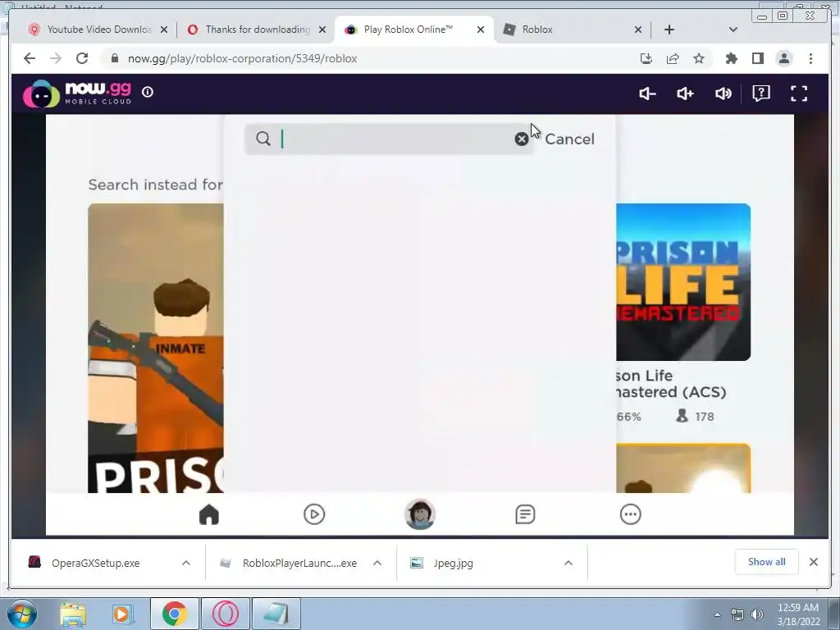840x630 pixels.
Task: Open Roblox chat messages icon
Action: pyautogui.click(x=525, y=515)
